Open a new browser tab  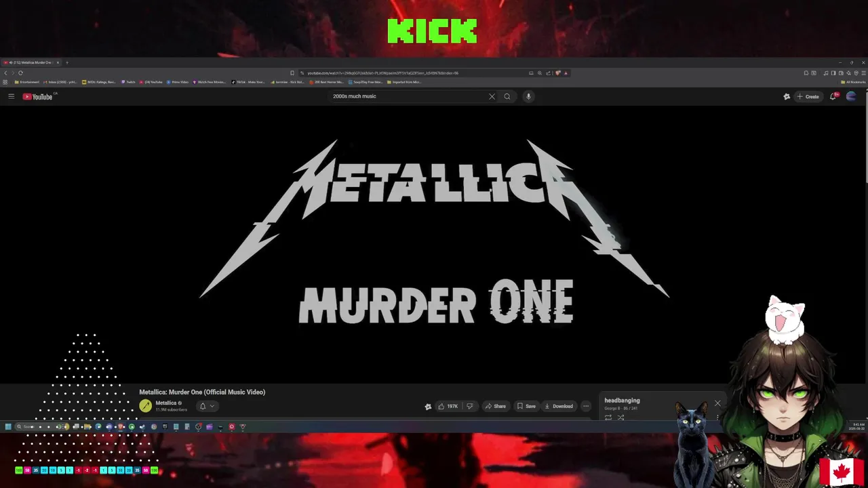coord(67,62)
